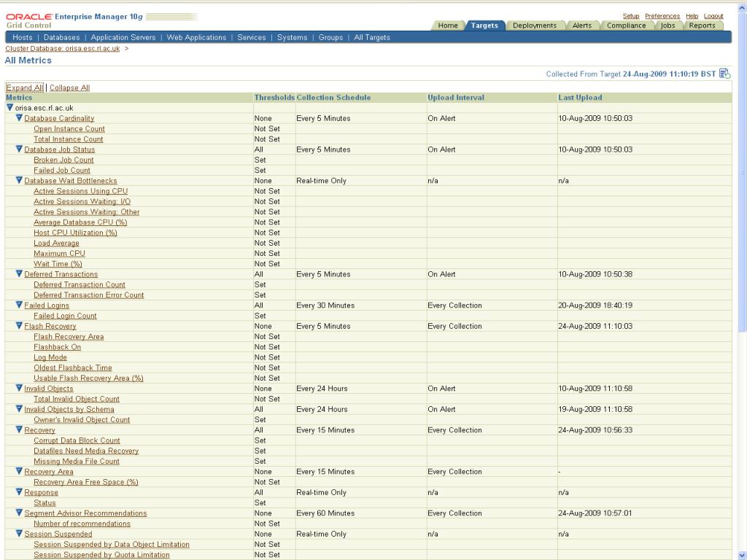Open the Flashback On metric
The image size is (747, 560).
click(57, 347)
